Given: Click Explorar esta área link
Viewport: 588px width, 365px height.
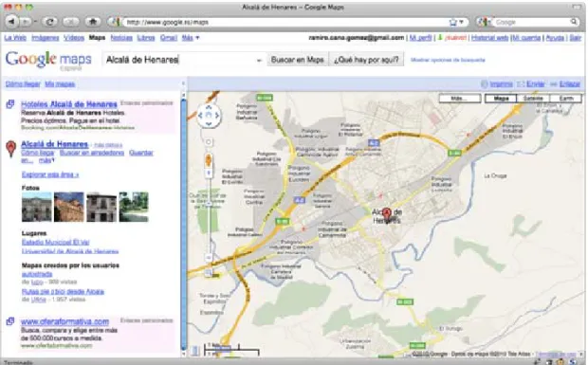Looking at the screenshot, I should click(x=50, y=174).
